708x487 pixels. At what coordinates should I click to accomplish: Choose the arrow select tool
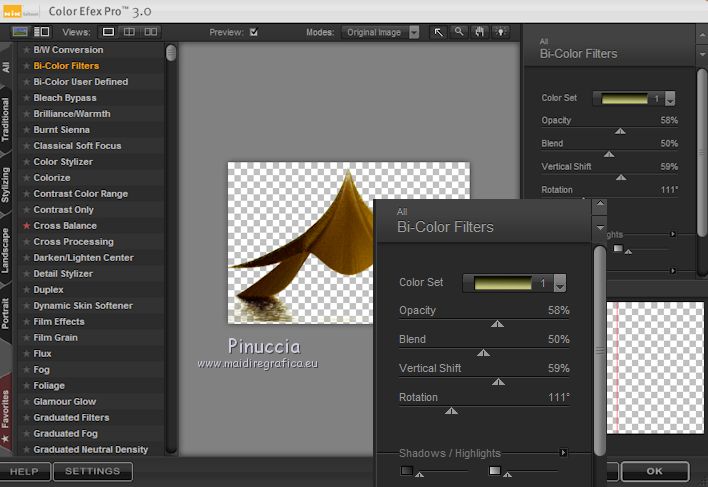(438, 32)
